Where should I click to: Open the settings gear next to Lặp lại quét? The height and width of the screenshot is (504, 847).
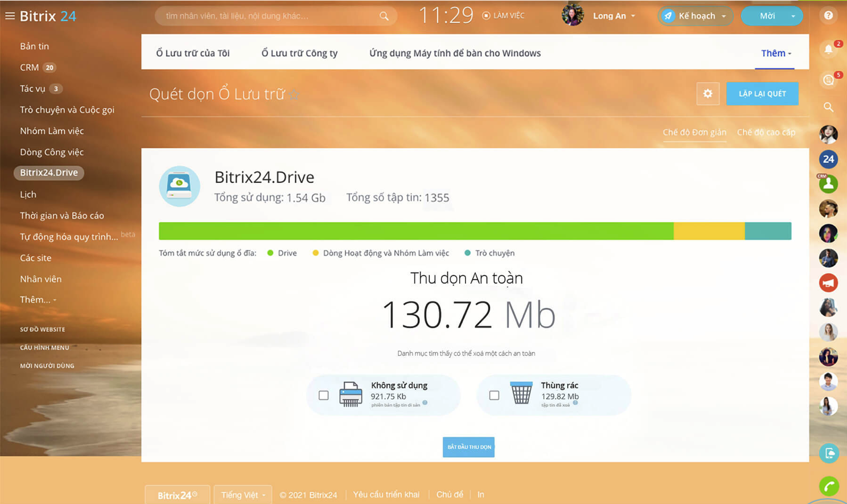pos(708,94)
